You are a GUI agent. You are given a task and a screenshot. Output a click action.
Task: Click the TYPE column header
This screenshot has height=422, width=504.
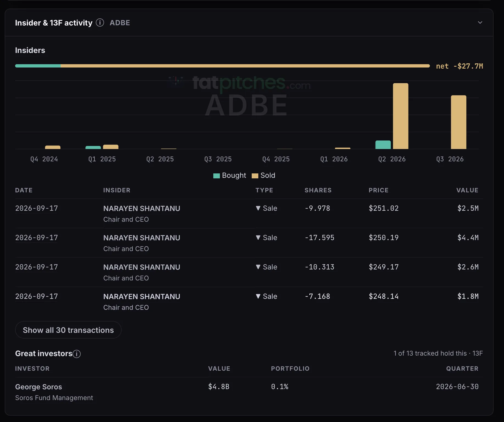pyautogui.click(x=264, y=190)
